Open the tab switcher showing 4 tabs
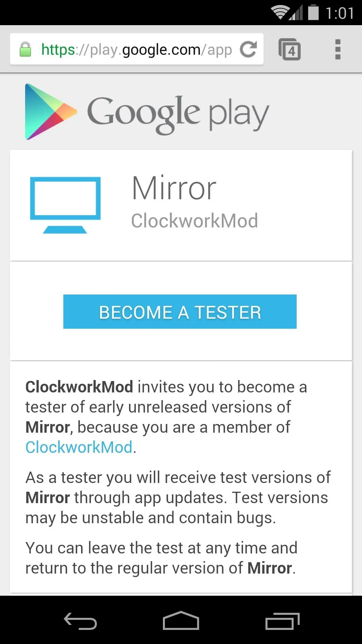362x644 pixels. (x=290, y=49)
